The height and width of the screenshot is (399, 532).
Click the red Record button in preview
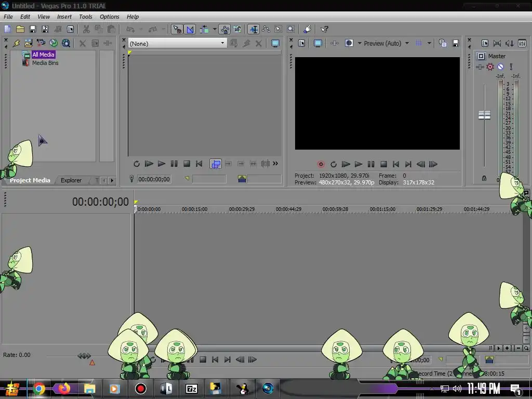(321, 164)
